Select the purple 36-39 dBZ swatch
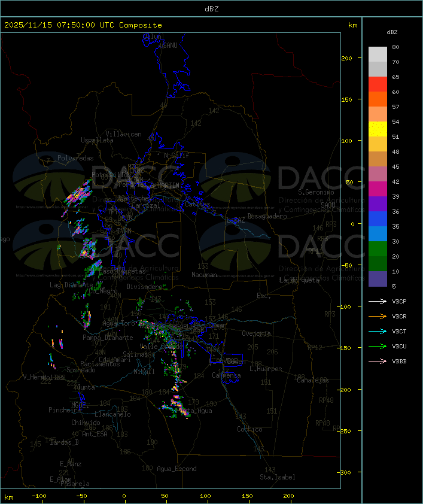Viewport: 423px width, 504px height. (x=378, y=204)
